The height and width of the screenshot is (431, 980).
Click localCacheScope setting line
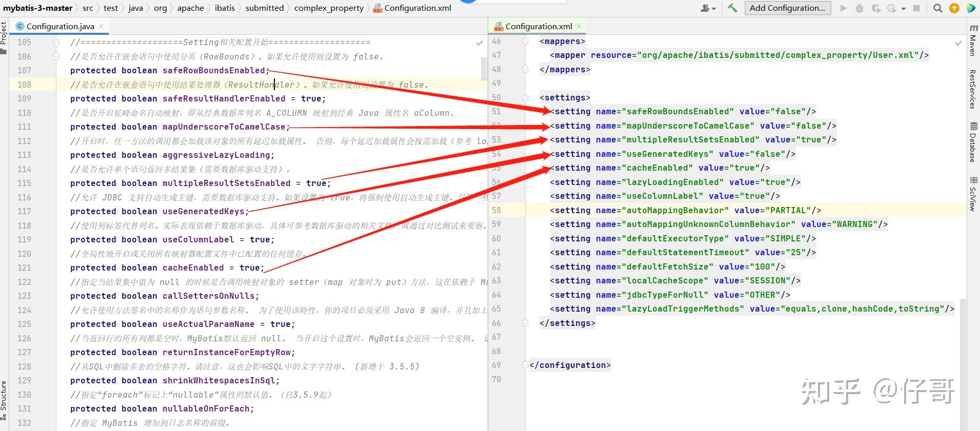pos(675,280)
